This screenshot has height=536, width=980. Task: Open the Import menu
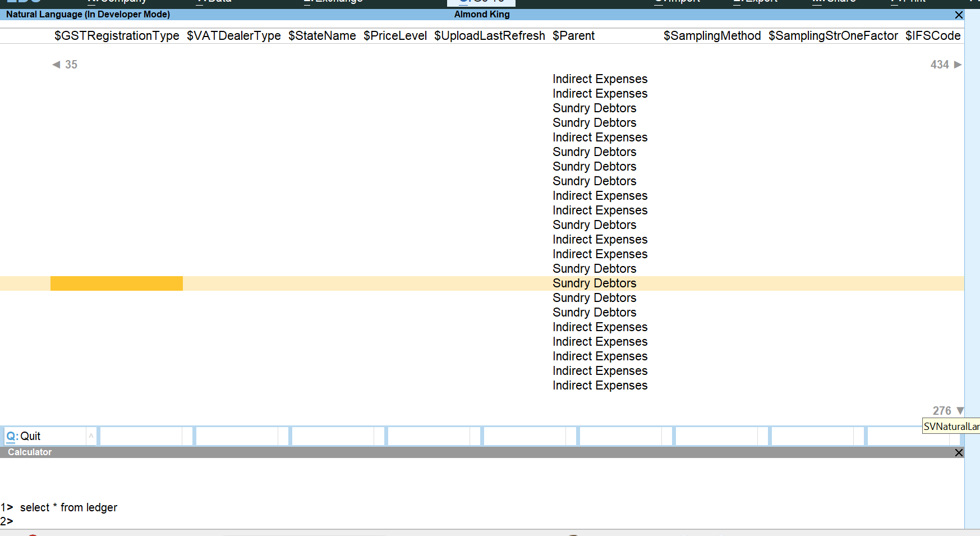677,2
